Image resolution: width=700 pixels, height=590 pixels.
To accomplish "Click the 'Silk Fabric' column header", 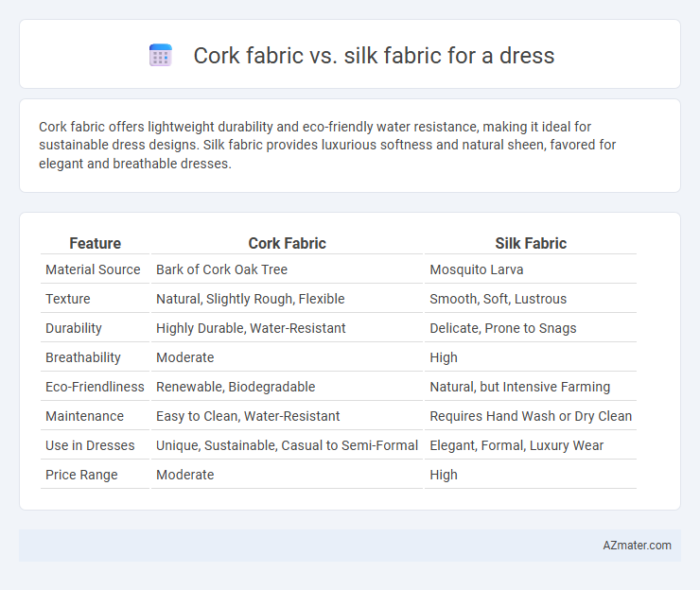I will (531, 243).
